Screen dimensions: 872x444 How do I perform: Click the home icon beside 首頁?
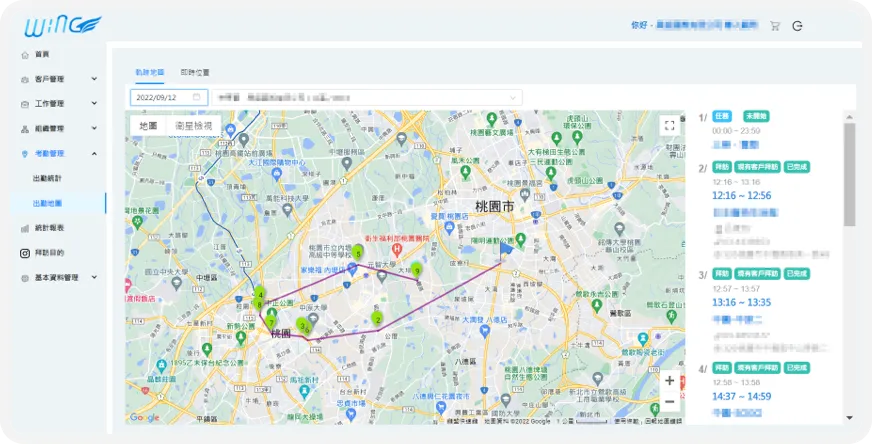pos(24,55)
